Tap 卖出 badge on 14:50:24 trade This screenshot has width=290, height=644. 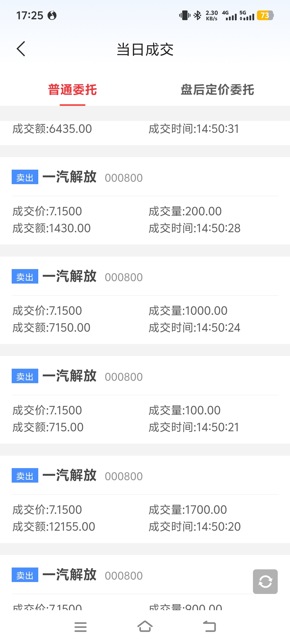click(x=25, y=277)
